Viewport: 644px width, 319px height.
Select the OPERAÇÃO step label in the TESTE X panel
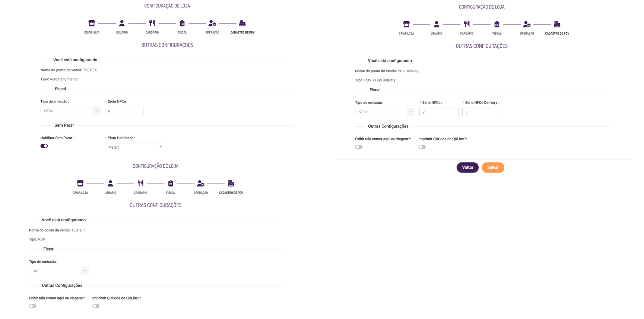click(212, 32)
